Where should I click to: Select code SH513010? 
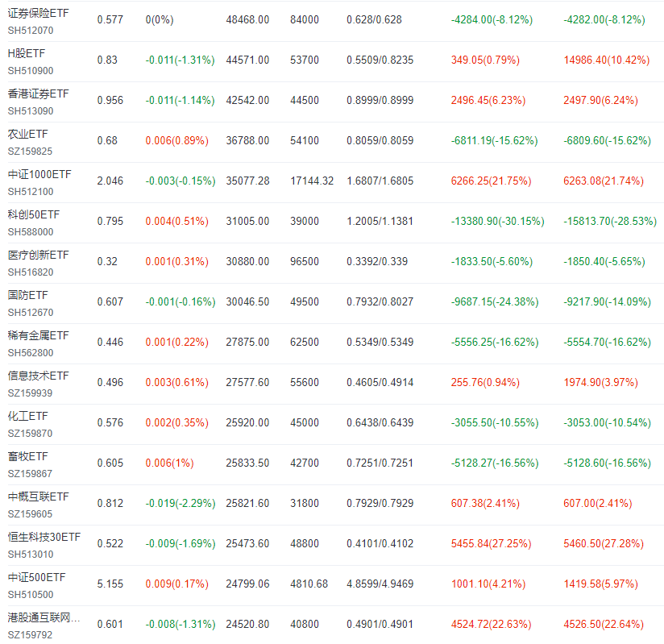pyautogui.click(x=31, y=554)
